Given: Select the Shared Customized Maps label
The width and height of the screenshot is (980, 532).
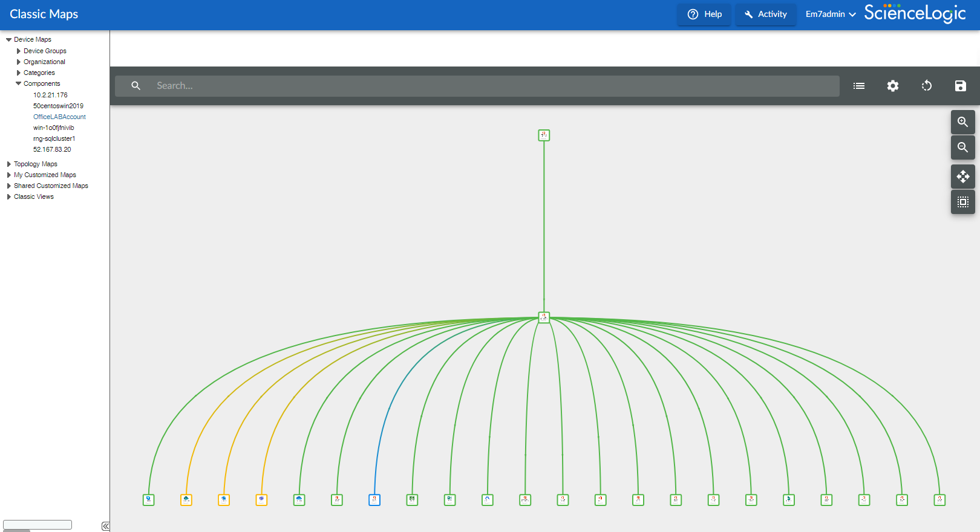Looking at the screenshot, I should click(51, 186).
